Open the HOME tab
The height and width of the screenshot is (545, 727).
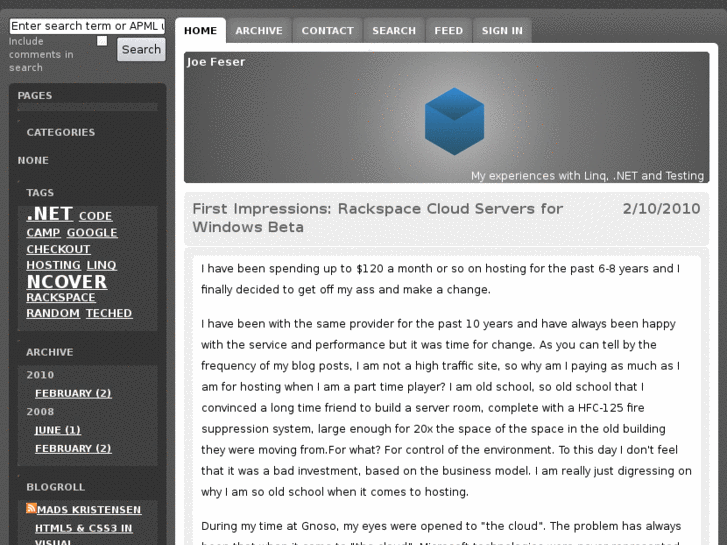pyautogui.click(x=200, y=31)
